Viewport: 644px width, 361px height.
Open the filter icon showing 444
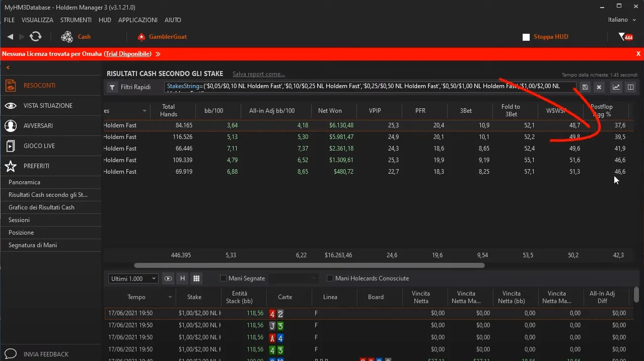(625, 37)
